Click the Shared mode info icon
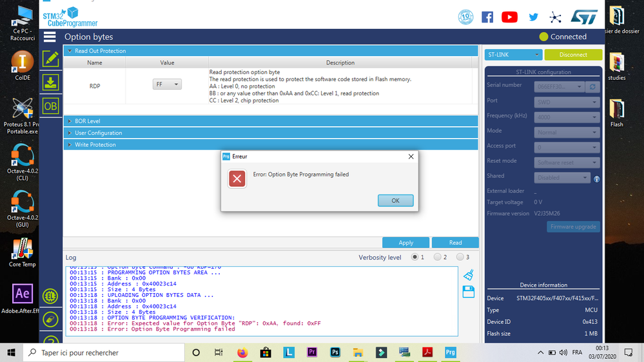The height and width of the screenshot is (362, 644). (x=597, y=179)
